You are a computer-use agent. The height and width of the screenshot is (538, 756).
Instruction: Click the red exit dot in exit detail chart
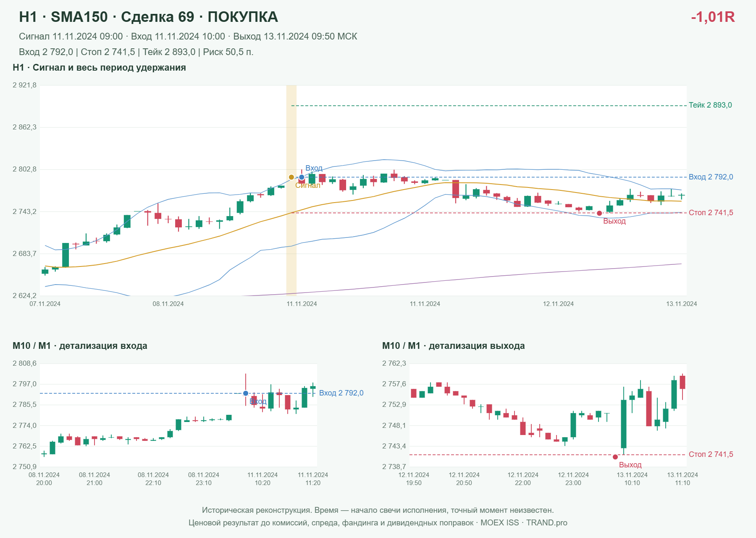(615, 457)
